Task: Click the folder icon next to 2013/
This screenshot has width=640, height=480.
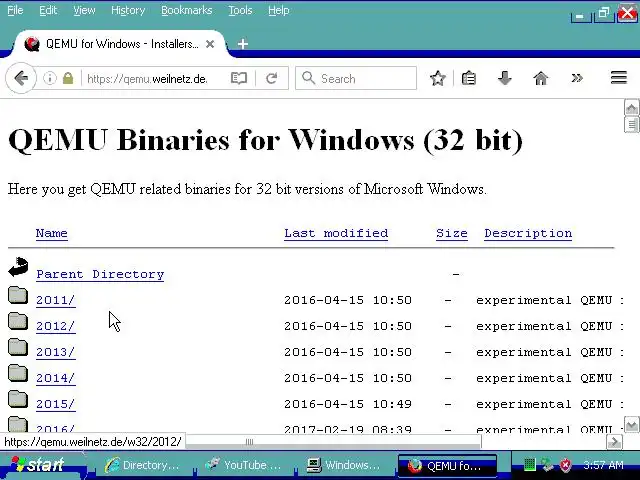Action: click(18, 347)
